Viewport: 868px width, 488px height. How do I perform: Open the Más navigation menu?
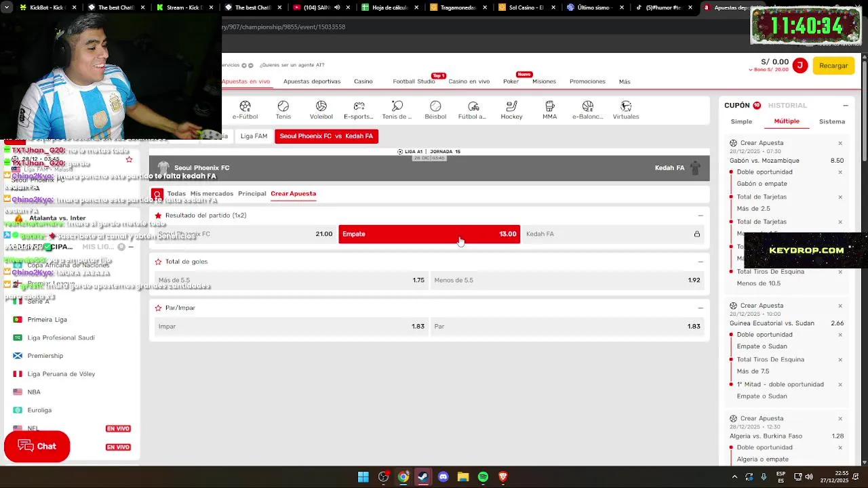(x=625, y=81)
